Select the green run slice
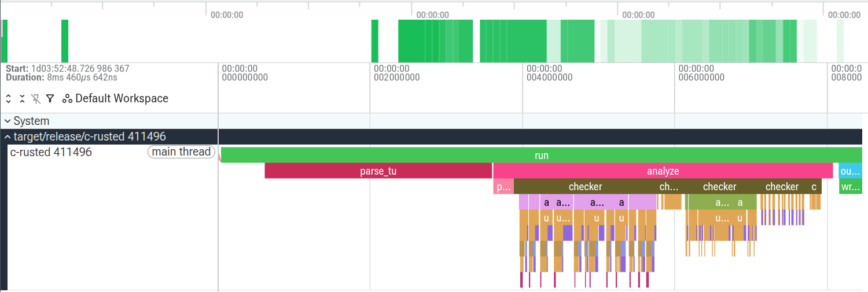This screenshot has width=868, height=292. pos(541,156)
